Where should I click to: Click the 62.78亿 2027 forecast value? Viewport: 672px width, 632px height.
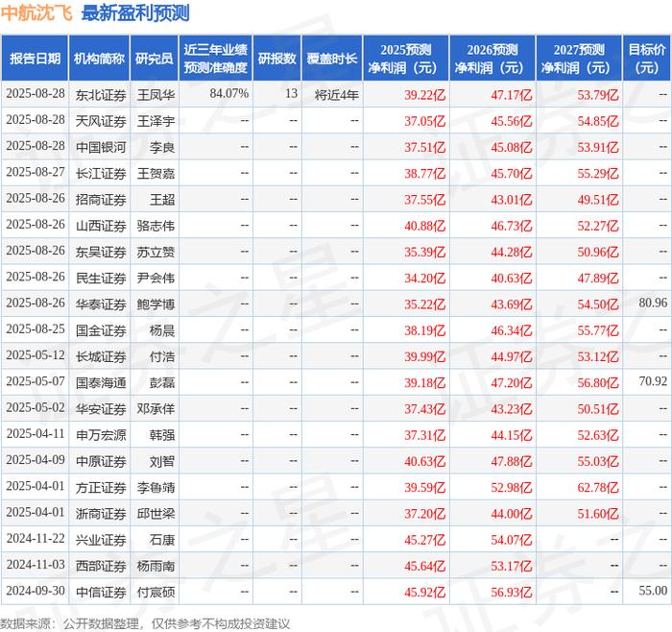[x=598, y=487]
